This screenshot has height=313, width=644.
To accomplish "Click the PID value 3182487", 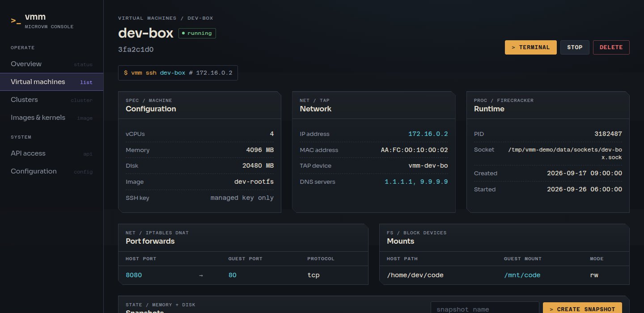I will point(608,134).
